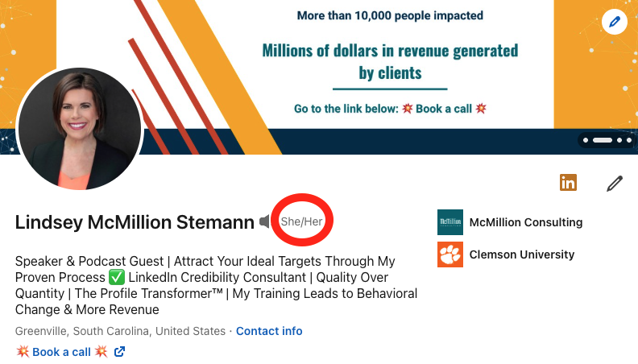Screen dimensions: 638x364
Task: Open the circular profile photo
Action: click(80, 129)
